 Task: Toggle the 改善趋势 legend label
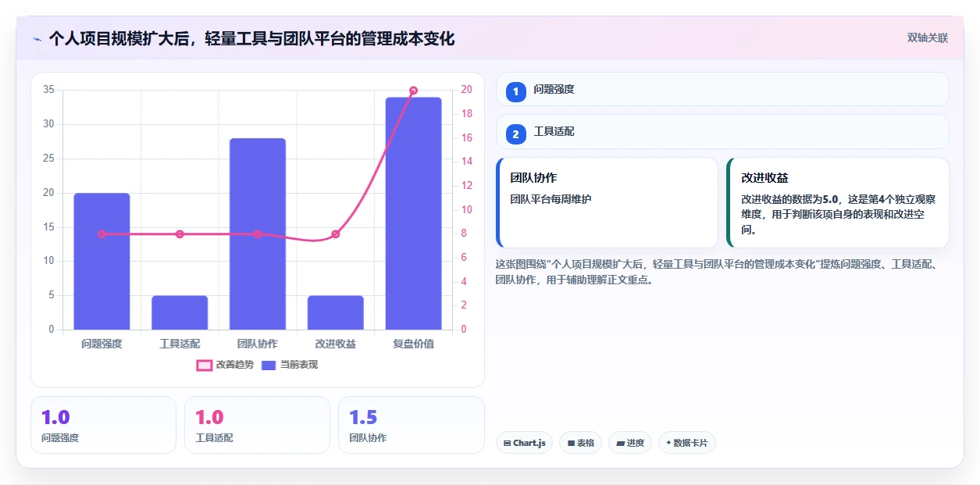(234, 365)
